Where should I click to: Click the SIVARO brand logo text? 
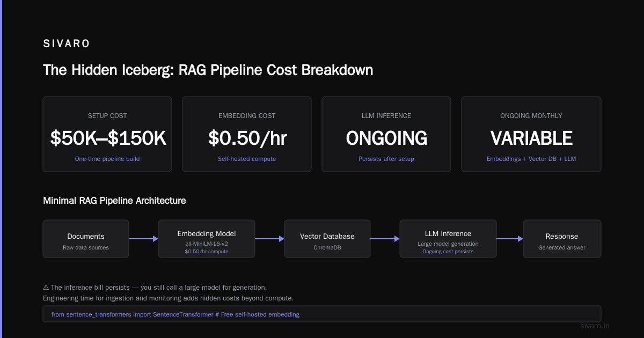pos(67,44)
